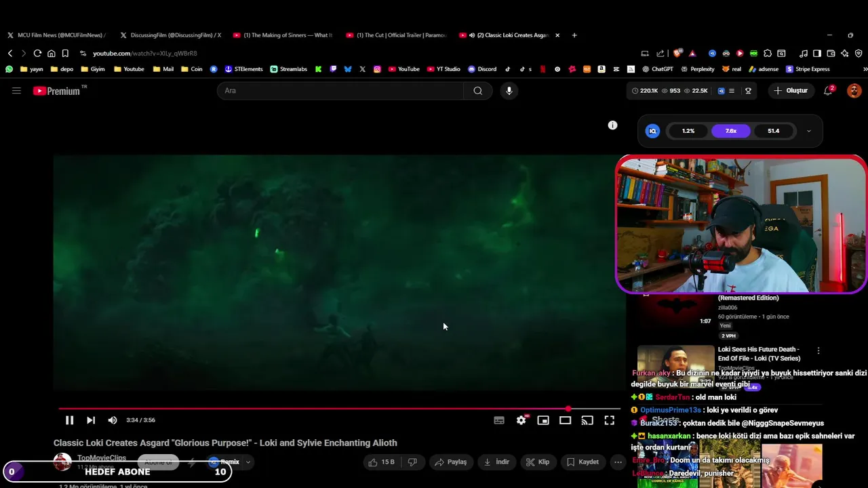Bookmark this page icon

[x=65, y=54]
